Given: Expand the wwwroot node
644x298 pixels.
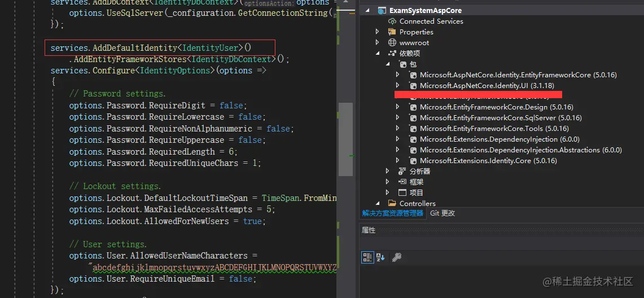Looking at the screenshot, I should point(378,43).
